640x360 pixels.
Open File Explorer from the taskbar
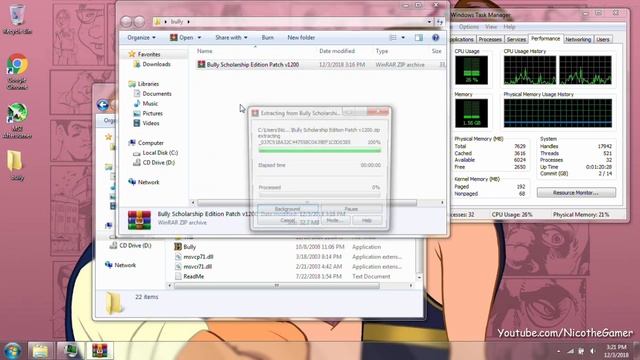tap(40, 351)
